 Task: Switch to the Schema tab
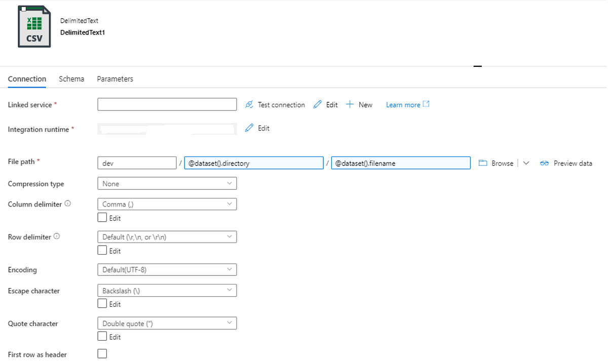(x=71, y=78)
